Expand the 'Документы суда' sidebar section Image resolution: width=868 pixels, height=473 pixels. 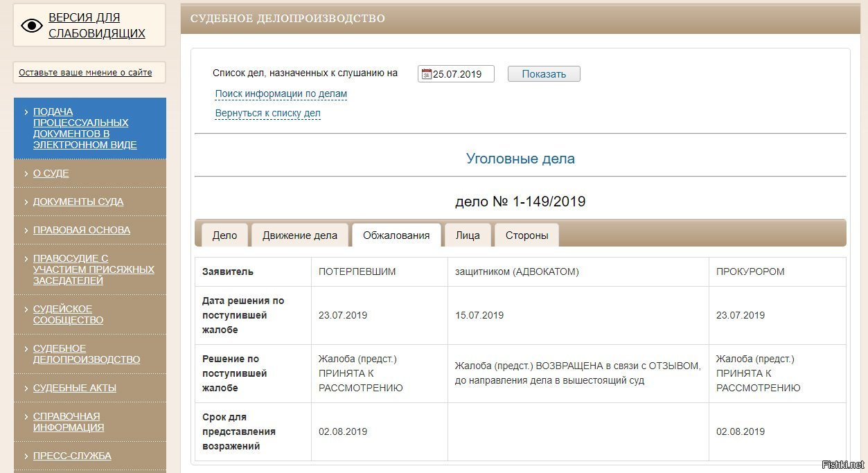coord(78,202)
